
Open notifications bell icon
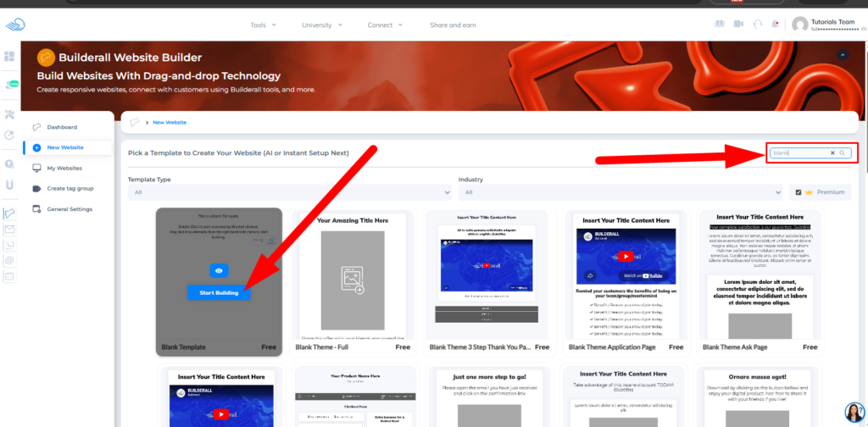point(776,25)
